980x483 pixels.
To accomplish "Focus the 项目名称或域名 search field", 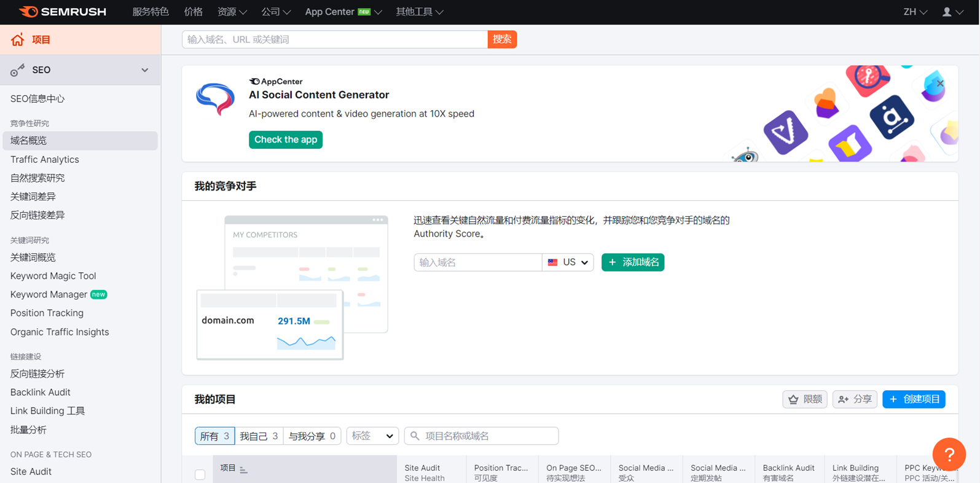I will [x=481, y=436].
